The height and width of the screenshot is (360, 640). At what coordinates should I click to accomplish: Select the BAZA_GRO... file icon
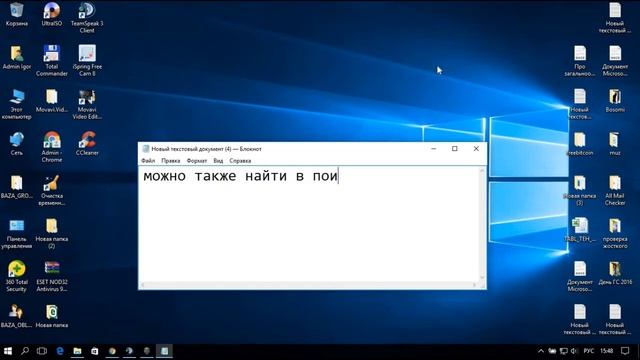(17, 187)
